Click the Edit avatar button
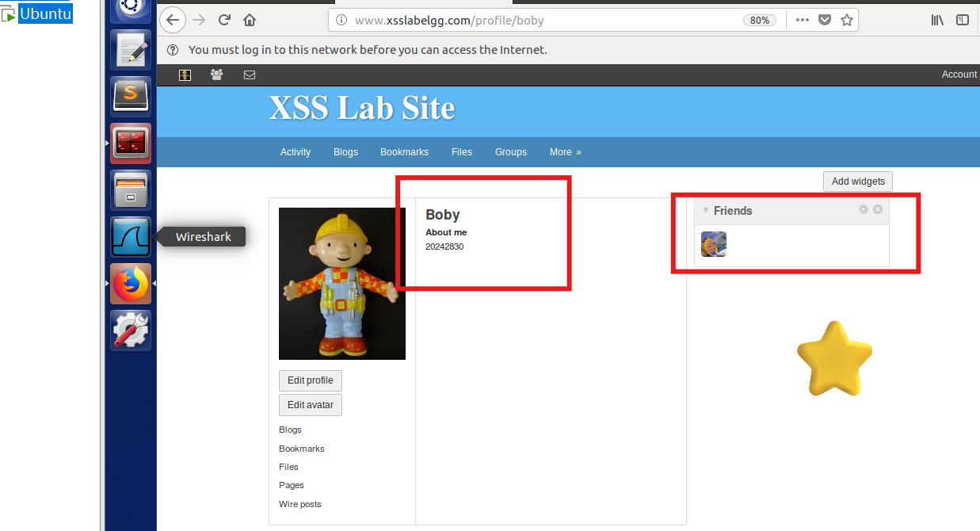This screenshot has height=531, width=980. click(311, 405)
